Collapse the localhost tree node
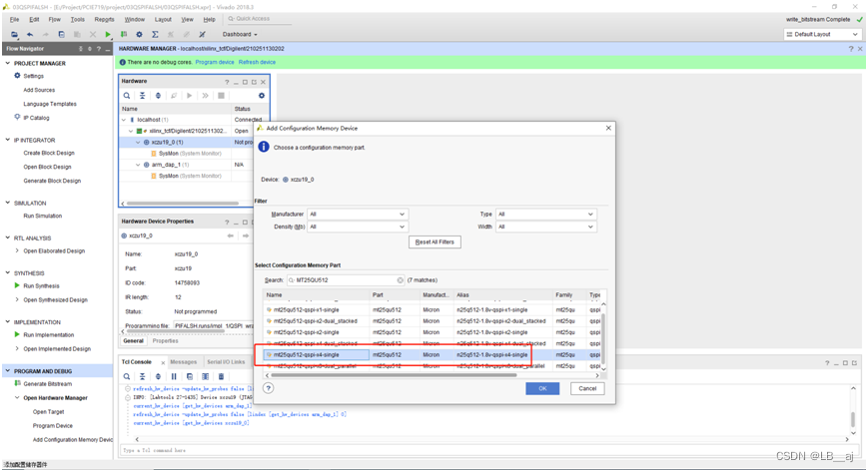Screen dimensions: 868x472 [x=124, y=120]
